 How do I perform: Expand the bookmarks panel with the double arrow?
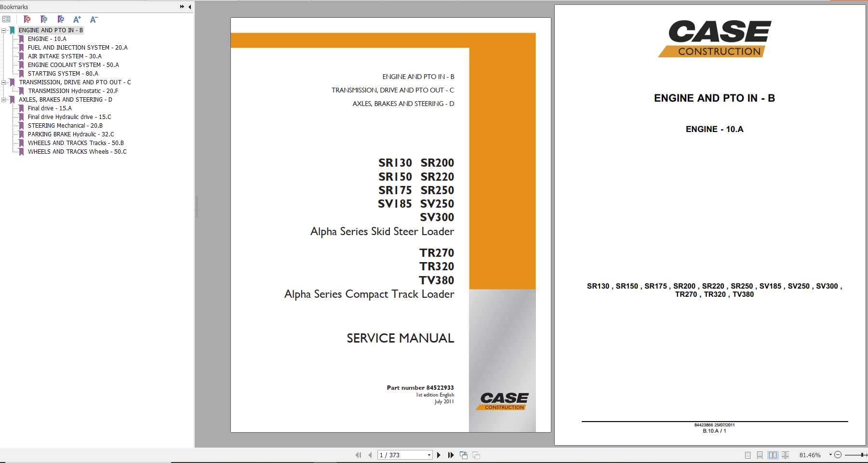click(x=182, y=7)
